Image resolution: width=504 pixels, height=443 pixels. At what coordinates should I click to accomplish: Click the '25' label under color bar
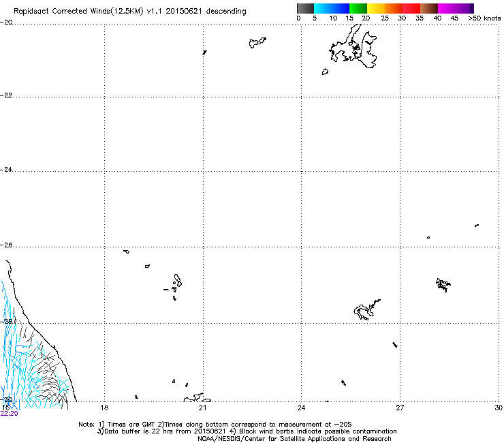[x=385, y=18]
